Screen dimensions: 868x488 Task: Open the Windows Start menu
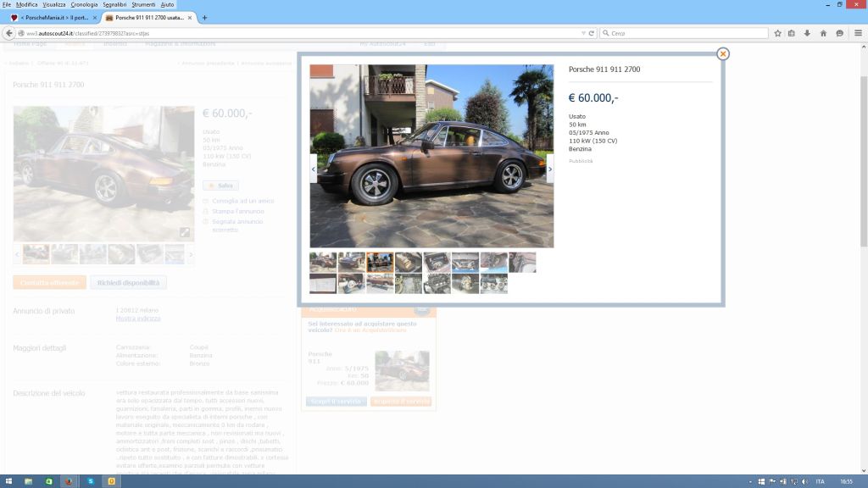8,481
